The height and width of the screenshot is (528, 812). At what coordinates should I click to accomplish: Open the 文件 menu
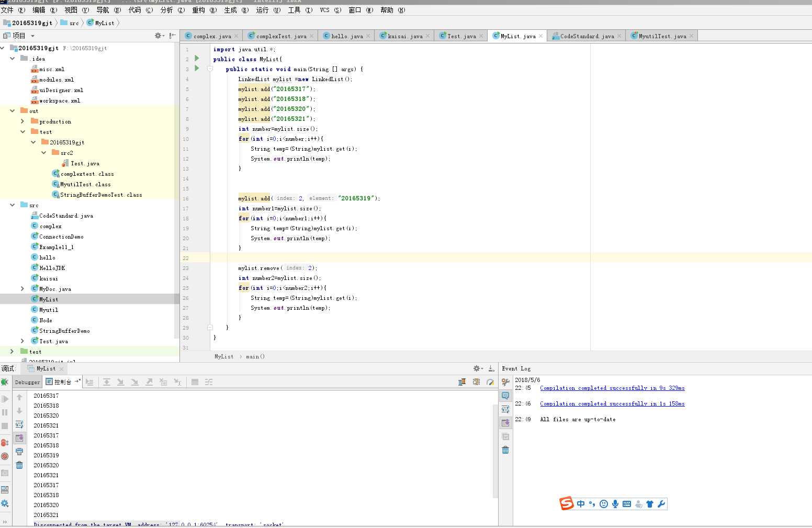[x=13, y=10]
